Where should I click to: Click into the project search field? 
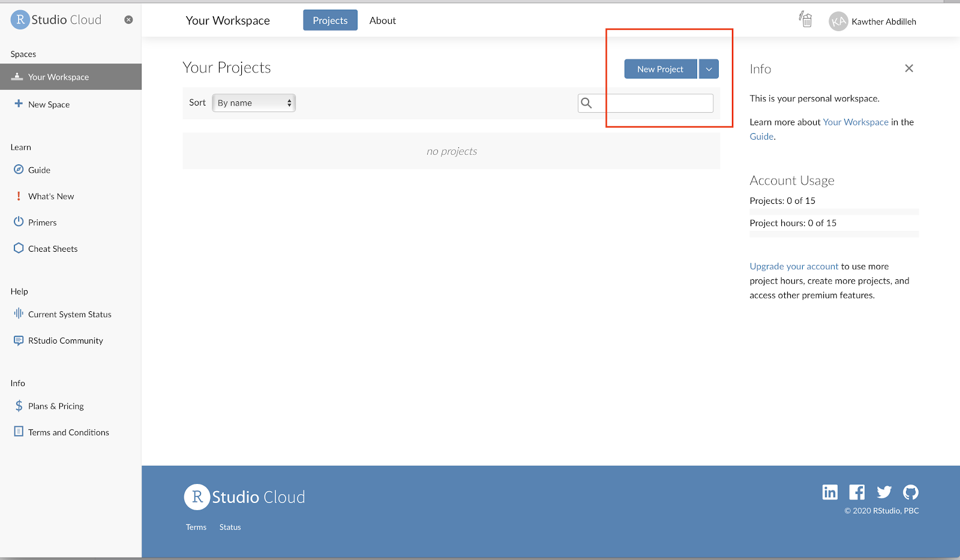click(654, 103)
